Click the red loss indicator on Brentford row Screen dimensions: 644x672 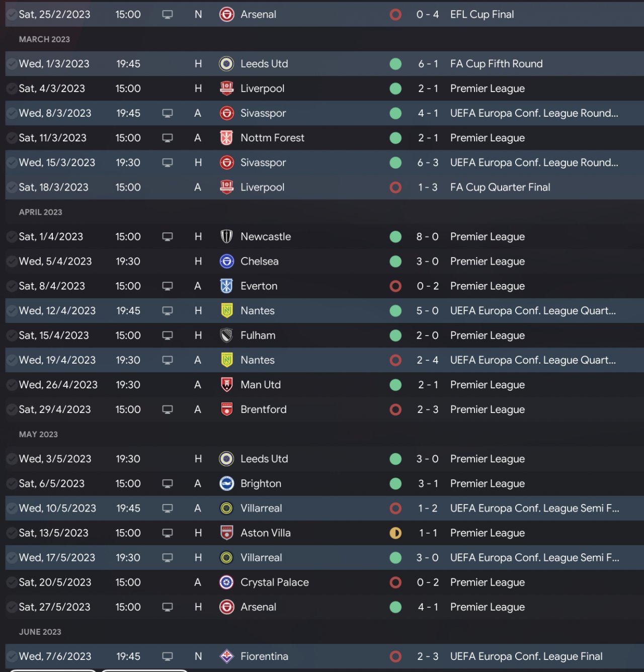pyautogui.click(x=395, y=409)
